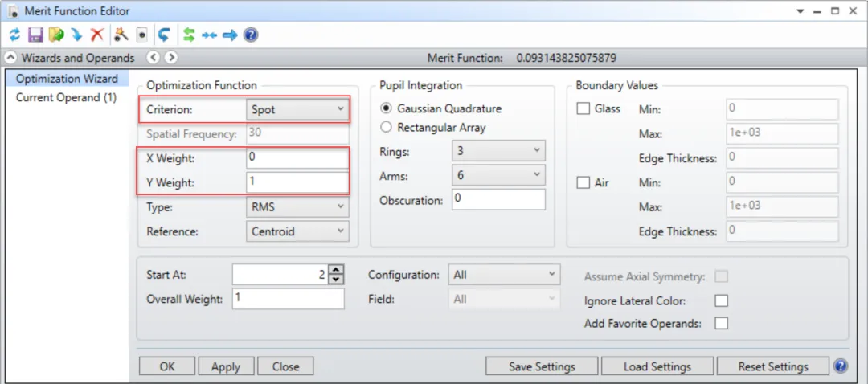Image resolution: width=868 pixels, height=384 pixels.
Task: Click the blue refresh arrows toolbar icon
Action: pos(14,35)
